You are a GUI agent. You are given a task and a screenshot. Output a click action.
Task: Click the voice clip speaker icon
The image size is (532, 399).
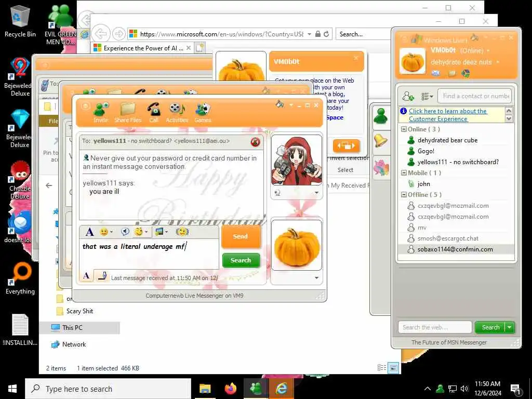(125, 232)
